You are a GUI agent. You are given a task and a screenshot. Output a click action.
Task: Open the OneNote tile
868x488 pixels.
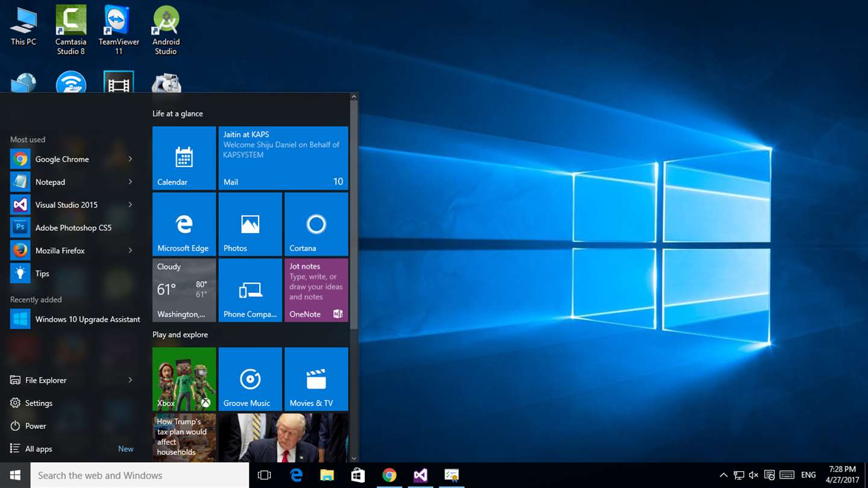(316, 290)
